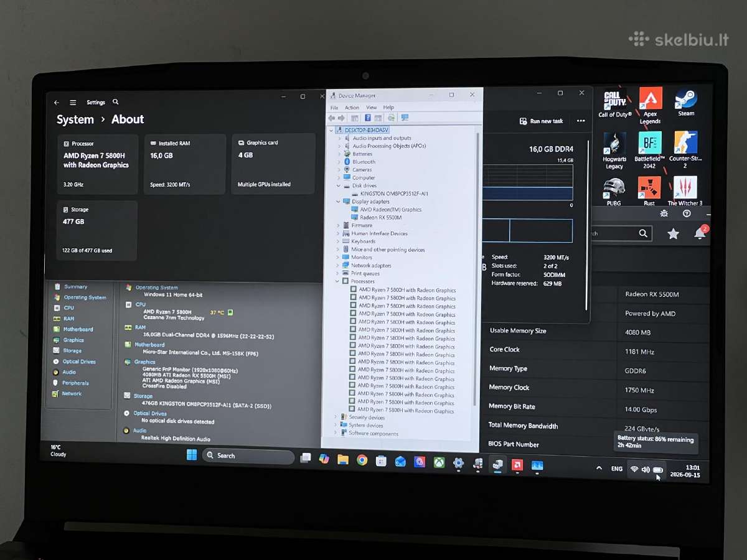747x560 pixels.
Task: Open Xbox app from the taskbar
Action: coord(439,462)
